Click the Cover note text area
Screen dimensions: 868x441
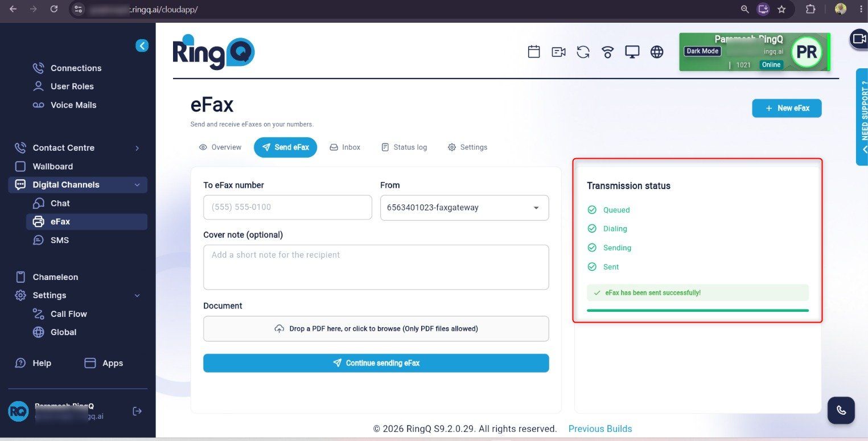pyautogui.click(x=376, y=267)
